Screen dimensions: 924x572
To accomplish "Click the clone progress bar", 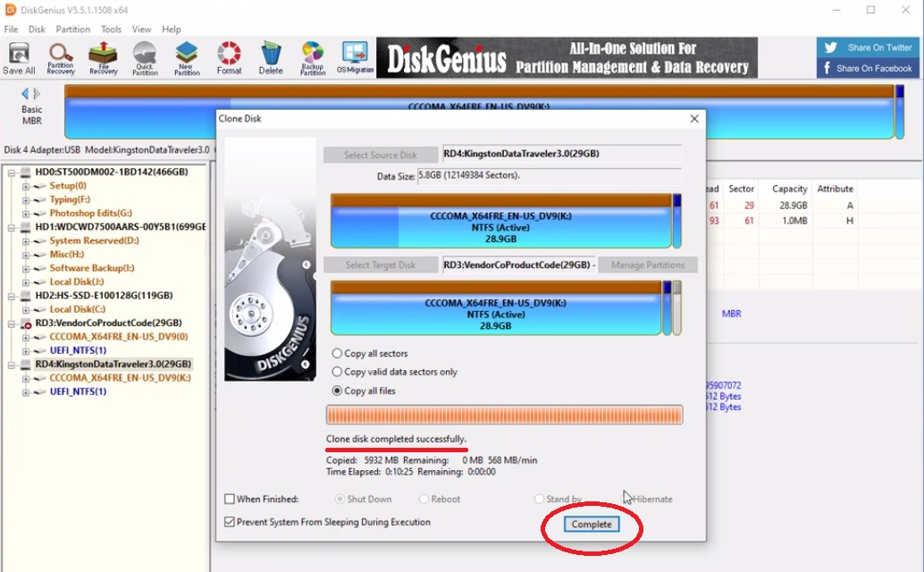I will pos(505,415).
